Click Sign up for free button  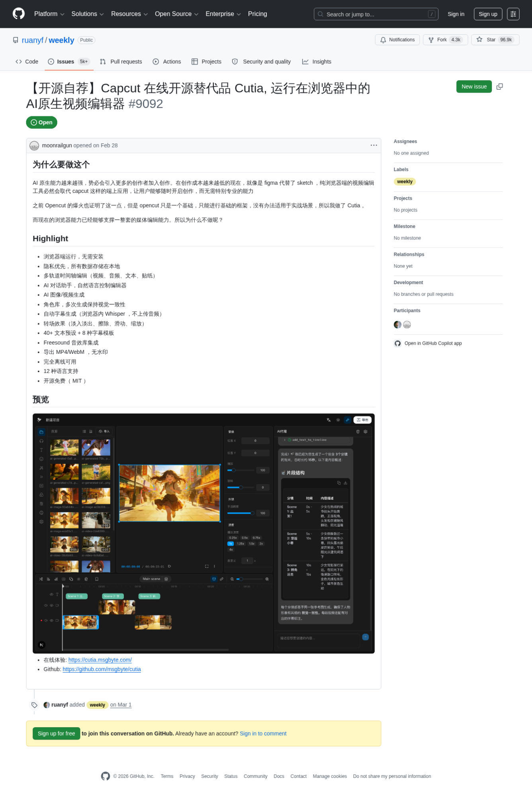pyautogui.click(x=56, y=734)
